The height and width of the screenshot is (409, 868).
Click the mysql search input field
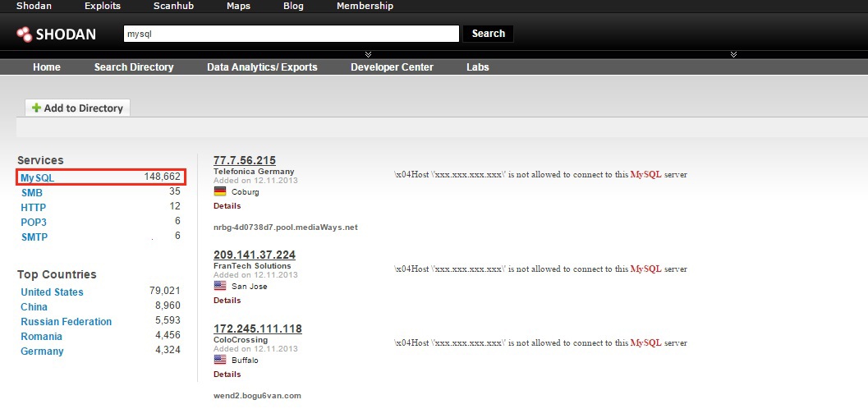click(290, 34)
